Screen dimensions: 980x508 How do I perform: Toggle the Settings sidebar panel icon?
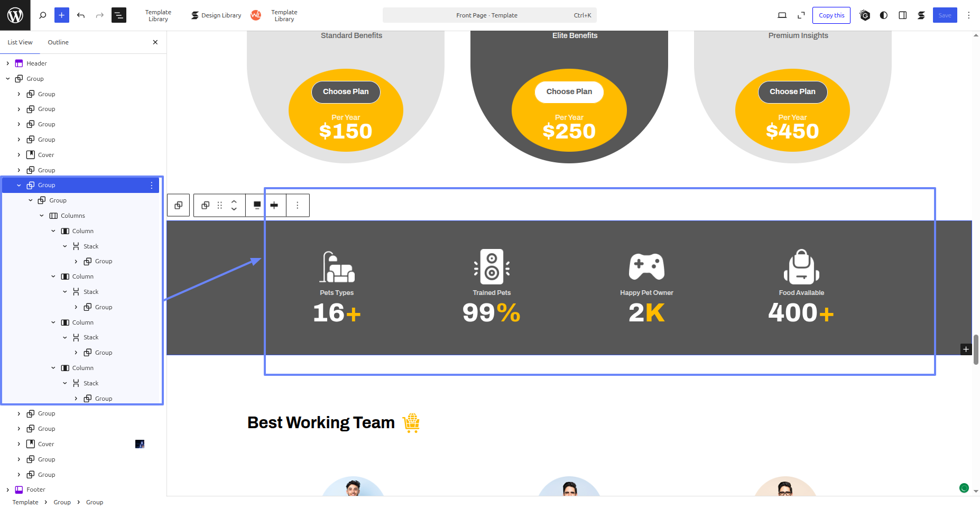[x=903, y=15]
